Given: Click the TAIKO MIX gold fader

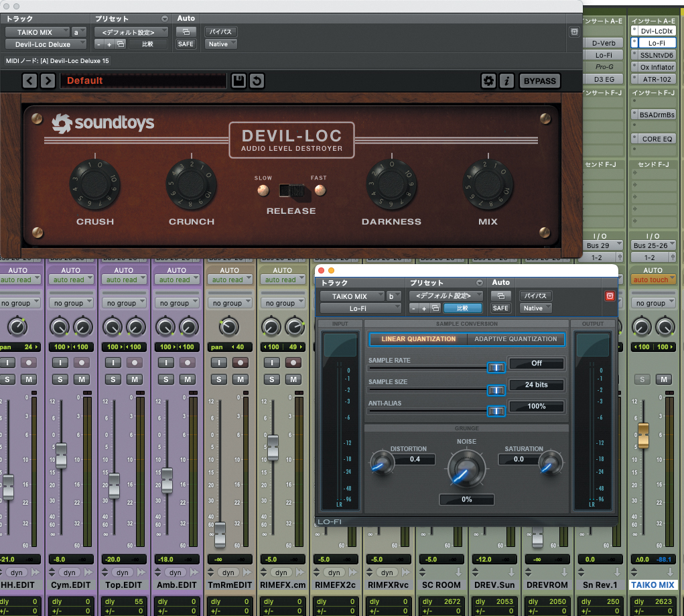Looking at the screenshot, I should click(x=643, y=435).
